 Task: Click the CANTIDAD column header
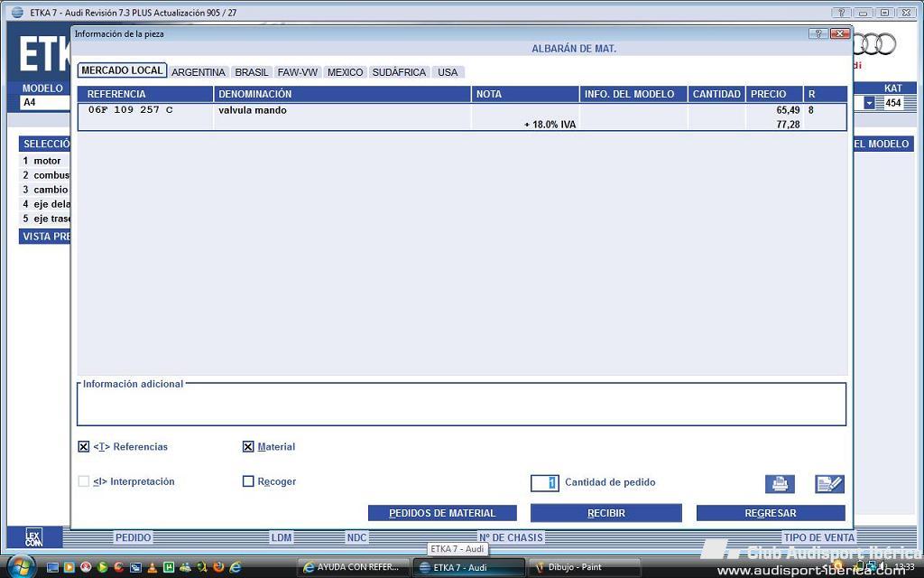716,94
